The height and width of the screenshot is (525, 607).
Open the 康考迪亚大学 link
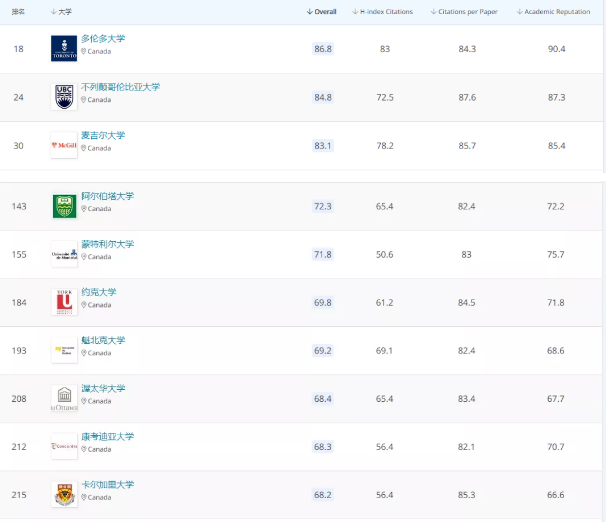pos(108,437)
